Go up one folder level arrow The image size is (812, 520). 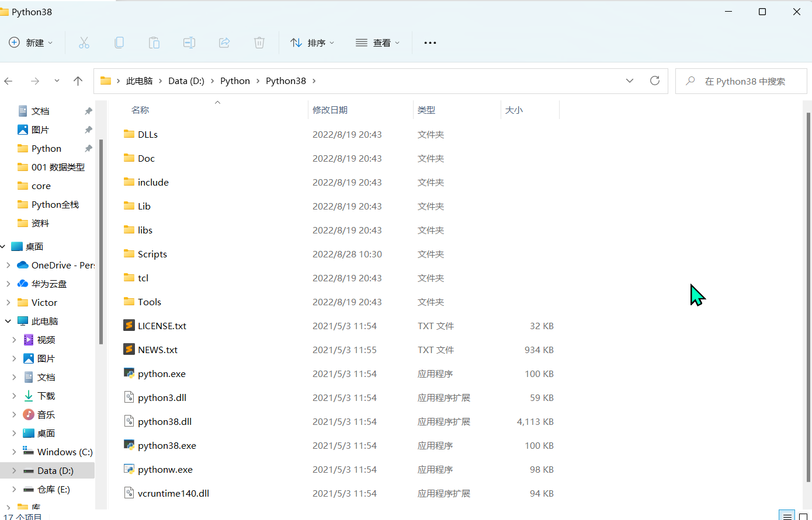pos(78,81)
